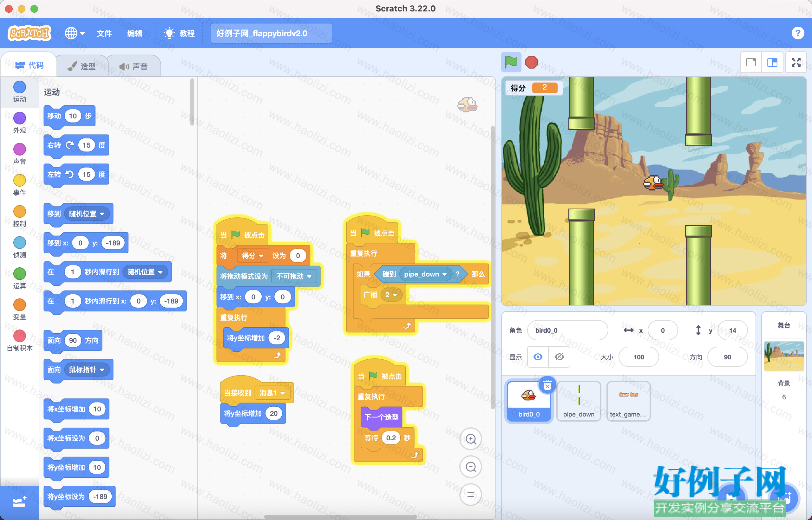Open the Scratch logo home link

tap(30, 33)
